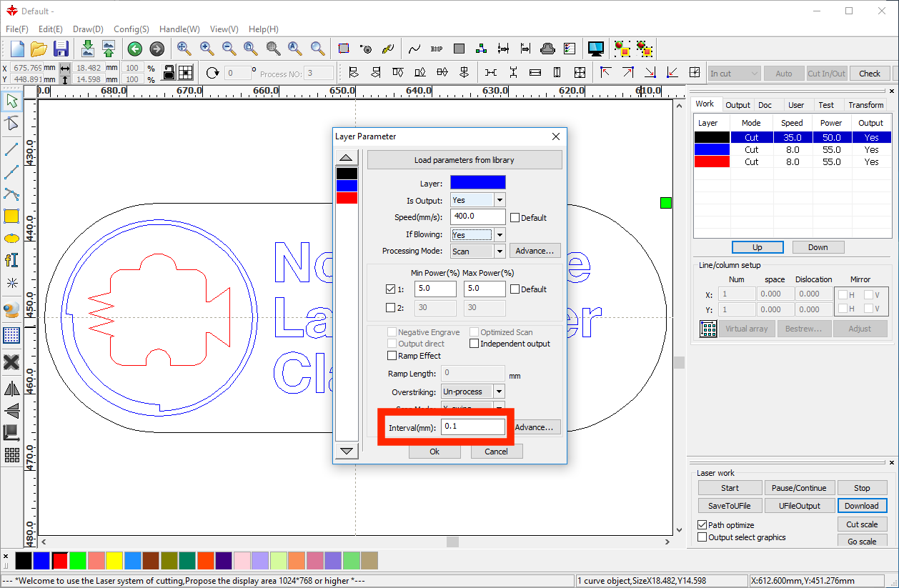Click the Interval(mm) input field
This screenshot has width=899, height=588.
(x=472, y=427)
